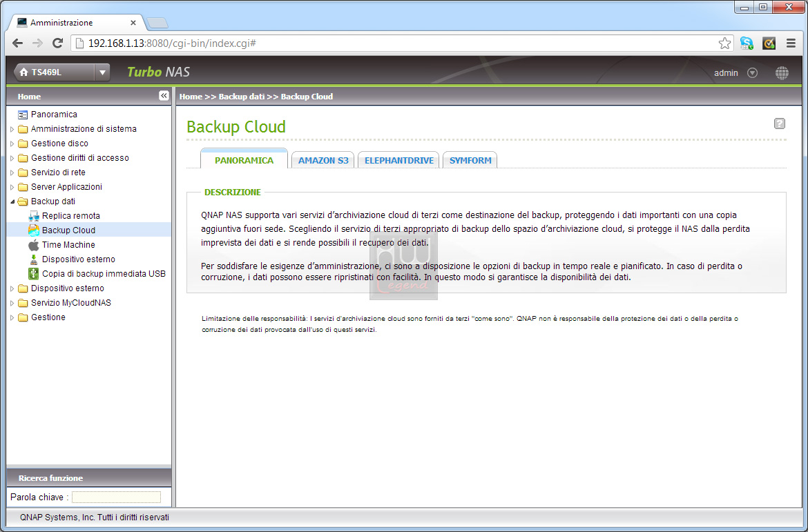The width and height of the screenshot is (808, 532).
Task: Click the Amministrazione di sistema folder icon
Action: (23, 129)
